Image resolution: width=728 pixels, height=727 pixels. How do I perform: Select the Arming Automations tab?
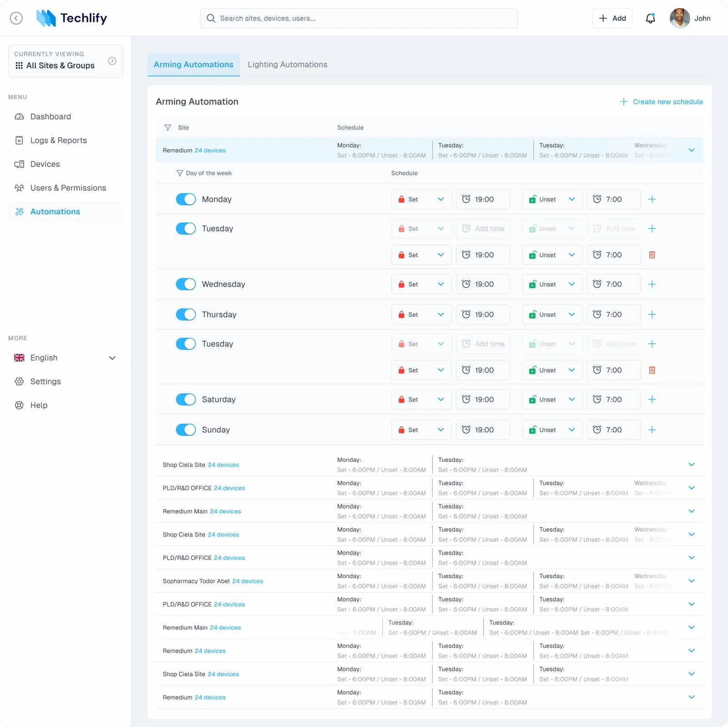[193, 65]
